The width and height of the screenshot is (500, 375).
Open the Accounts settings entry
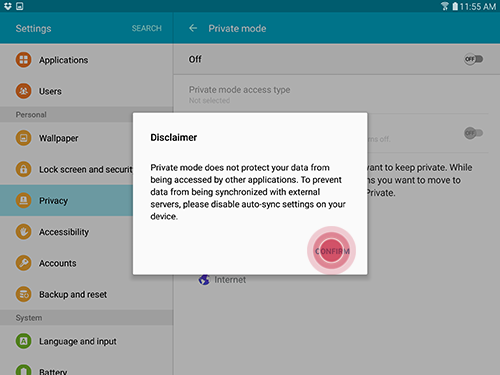point(66,263)
